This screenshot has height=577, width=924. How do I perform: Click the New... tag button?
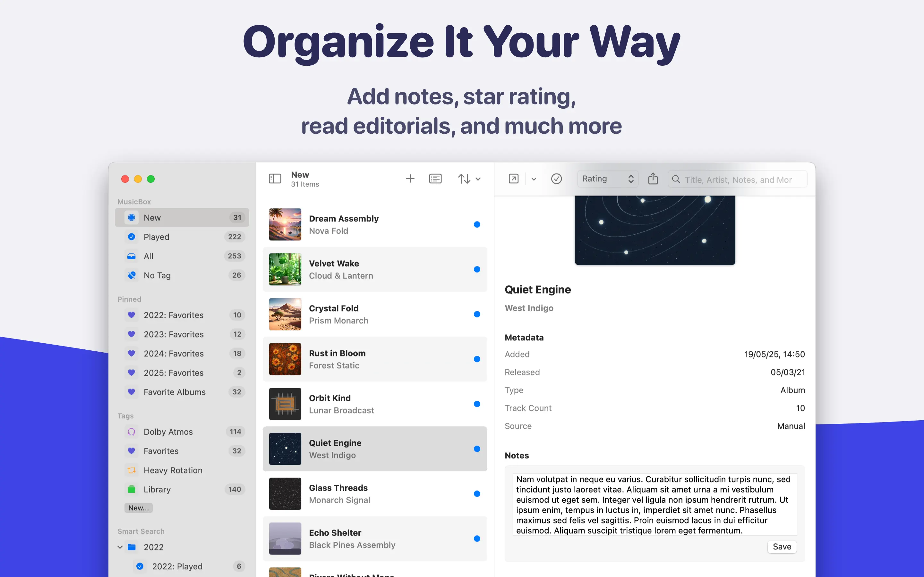point(138,508)
